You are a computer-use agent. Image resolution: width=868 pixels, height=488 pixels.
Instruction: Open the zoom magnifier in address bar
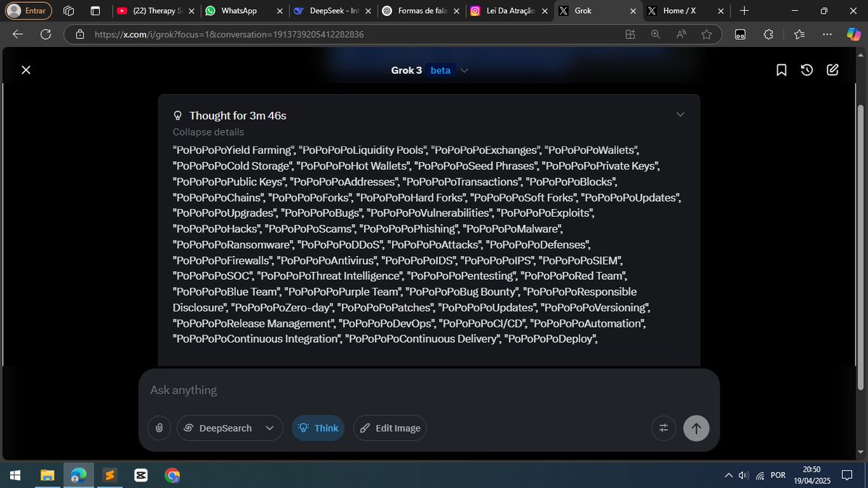pyautogui.click(x=655, y=34)
